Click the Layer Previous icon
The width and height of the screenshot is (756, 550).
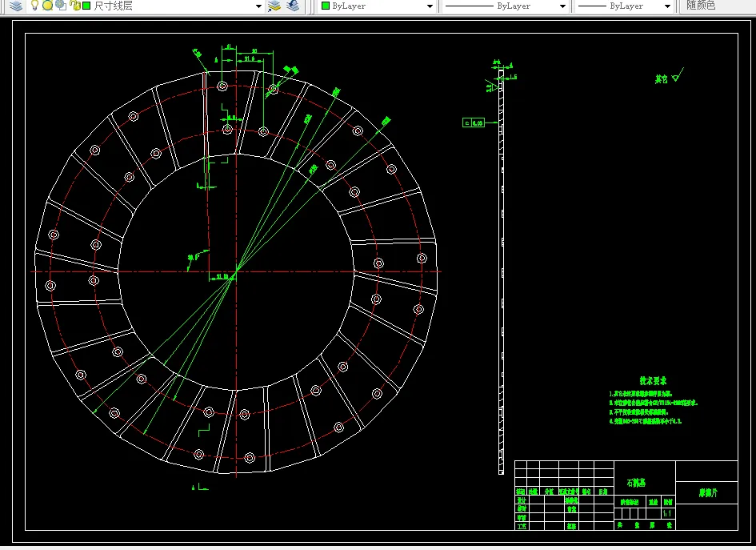coord(293,6)
